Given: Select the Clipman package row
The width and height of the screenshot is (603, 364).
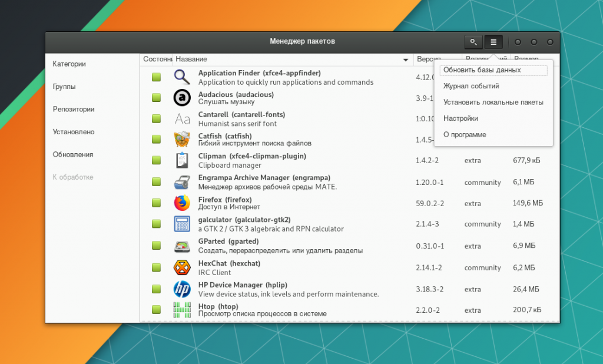Looking at the screenshot, I should pos(294,161).
